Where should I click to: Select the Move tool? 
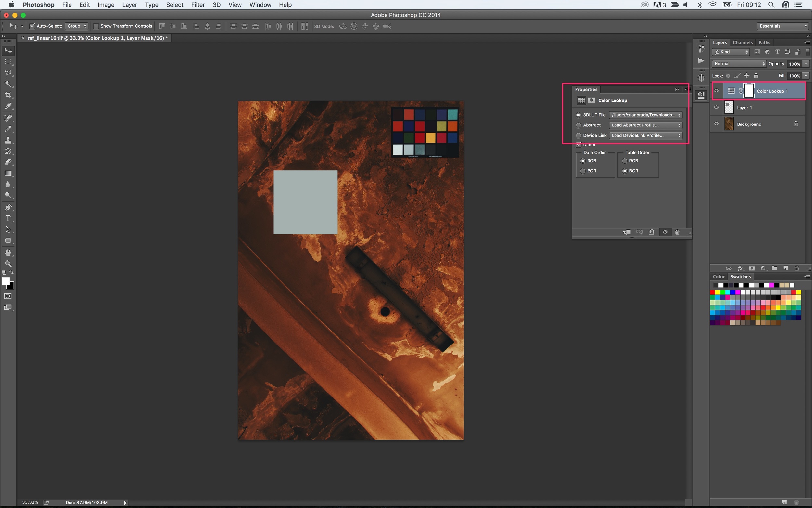point(8,51)
